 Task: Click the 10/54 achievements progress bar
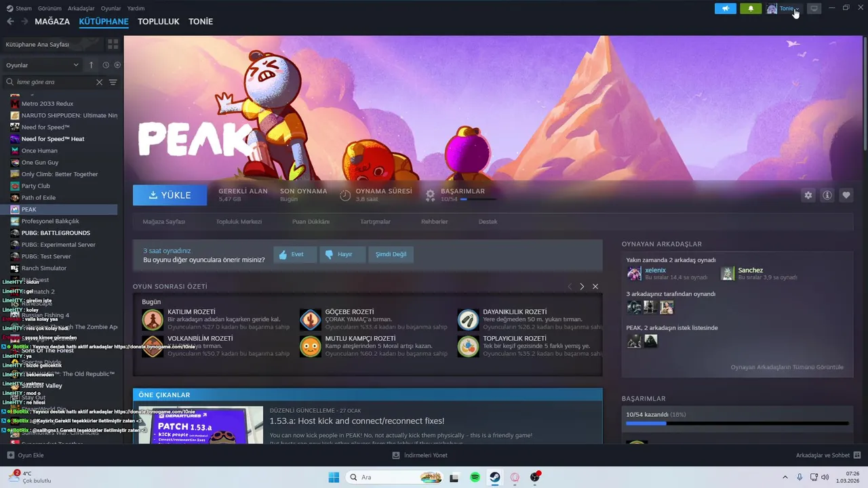point(737,424)
